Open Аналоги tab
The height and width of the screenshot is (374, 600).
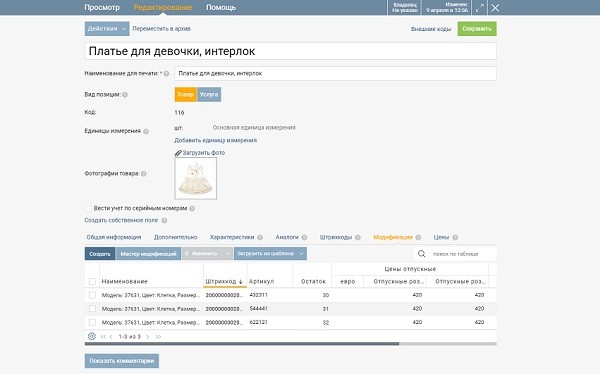287,237
